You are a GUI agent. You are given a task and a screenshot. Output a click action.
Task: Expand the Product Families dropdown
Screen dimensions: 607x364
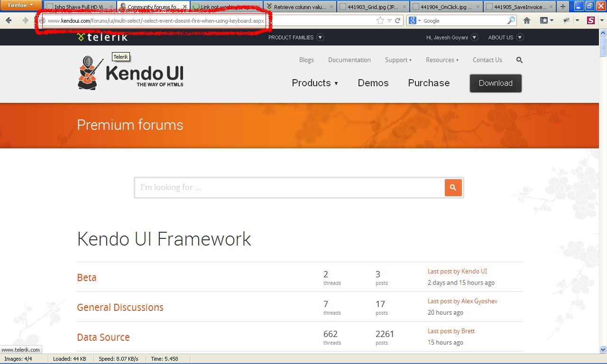tap(320, 37)
